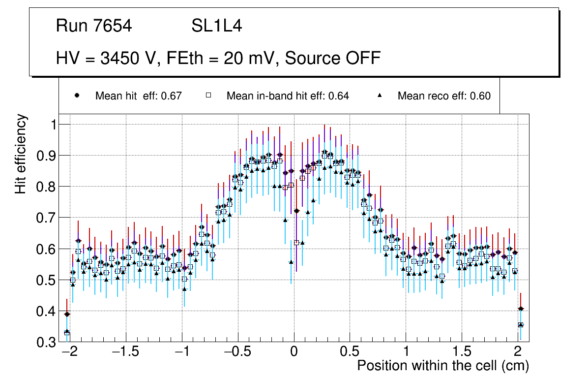Select the 'Position within the cell (cm)' axis title
Image resolution: width=588 pixels, height=380 pixels.
pyautogui.click(x=442, y=366)
